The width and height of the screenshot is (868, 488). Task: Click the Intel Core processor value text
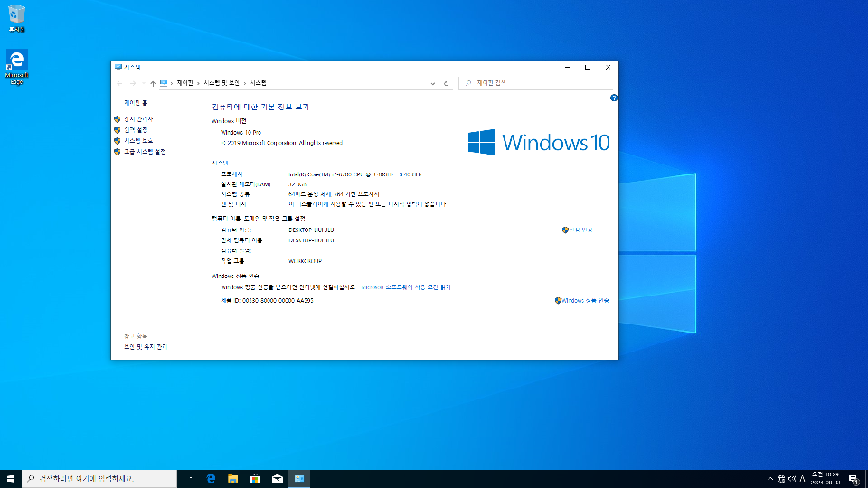click(355, 174)
